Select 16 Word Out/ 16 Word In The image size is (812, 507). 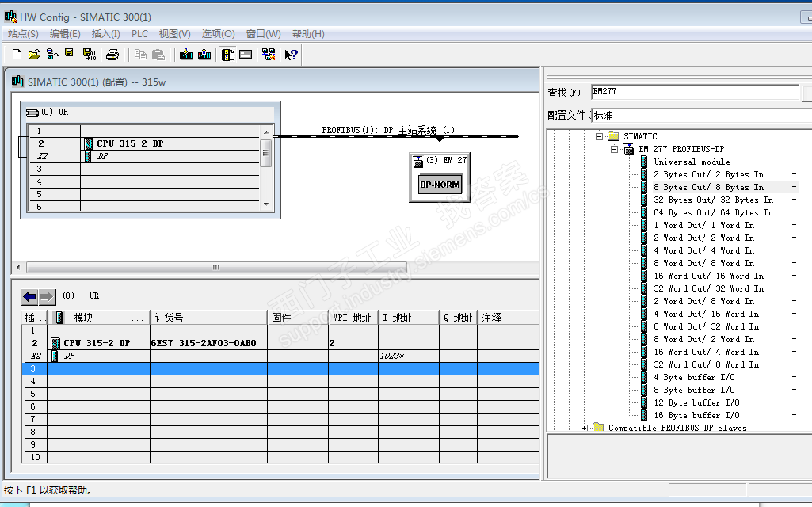(708, 276)
